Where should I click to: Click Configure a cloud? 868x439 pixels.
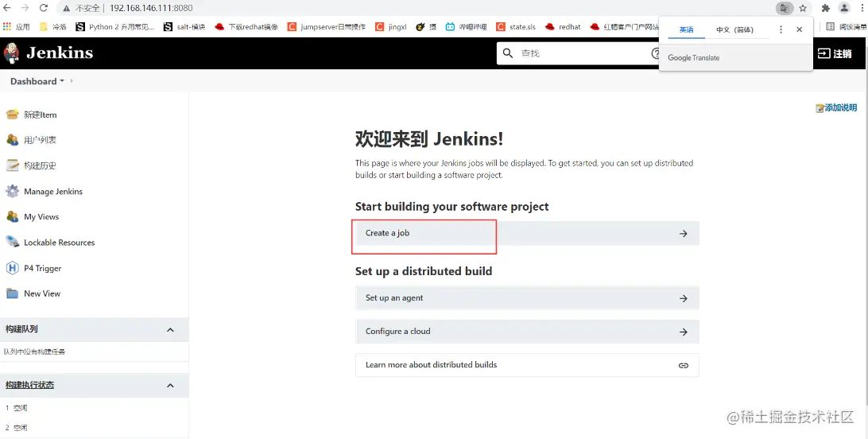click(x=528, y=331)
